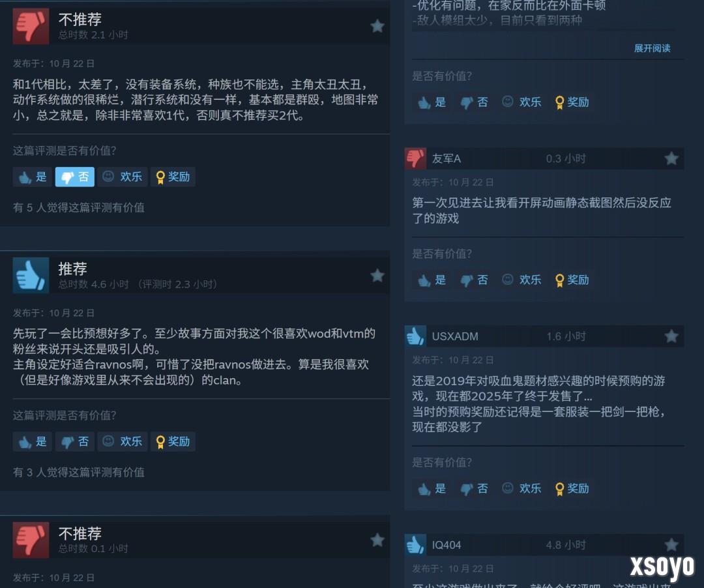Open user IQ404's profile name
This screenshot has width=704, height=588.
pyautogui.click(x=447, y=545)
